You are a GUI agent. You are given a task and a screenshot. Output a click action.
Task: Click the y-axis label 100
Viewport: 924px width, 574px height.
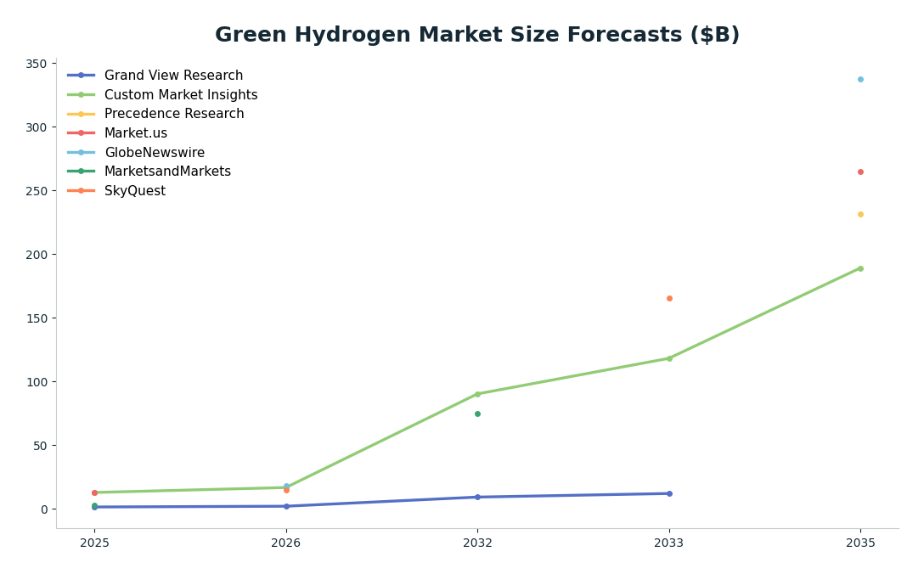37,382
